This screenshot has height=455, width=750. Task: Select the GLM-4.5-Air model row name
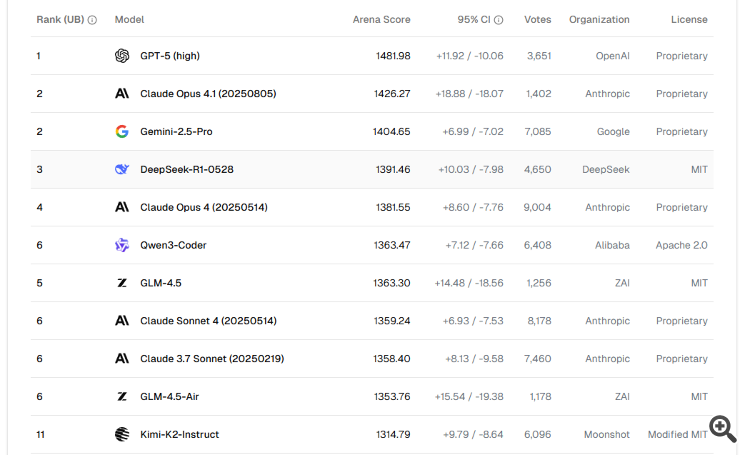click(x=169, y=397)
